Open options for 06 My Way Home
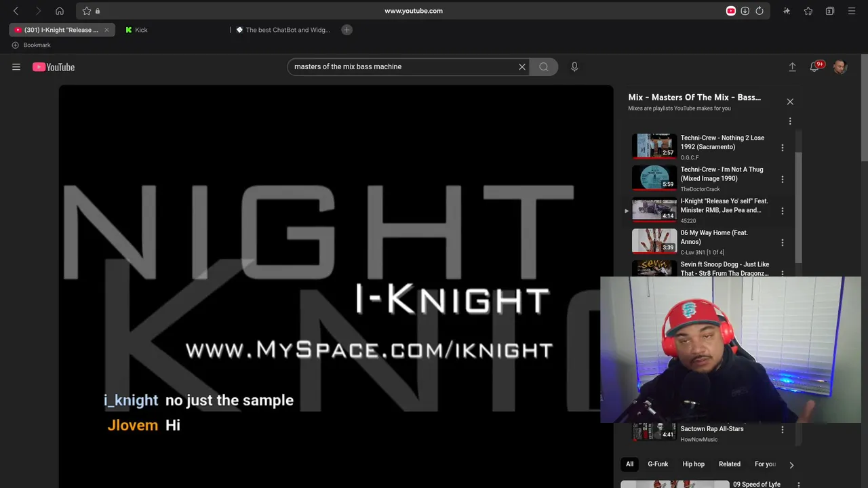Screen dimensions: 868x488 coord(783,243)
